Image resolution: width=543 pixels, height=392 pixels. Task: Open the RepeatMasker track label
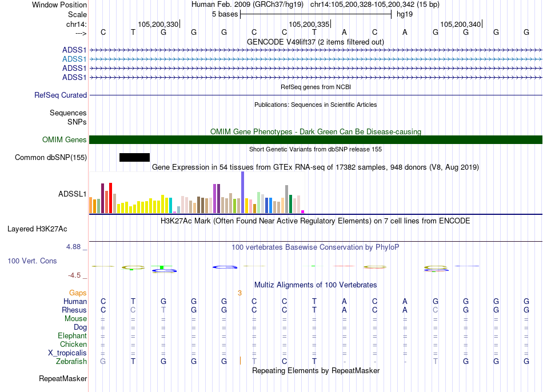click(63, 379)
